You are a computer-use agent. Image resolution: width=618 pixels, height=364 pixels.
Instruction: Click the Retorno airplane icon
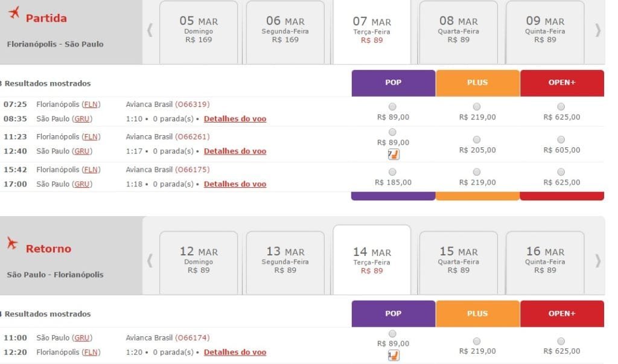point(13,243)
